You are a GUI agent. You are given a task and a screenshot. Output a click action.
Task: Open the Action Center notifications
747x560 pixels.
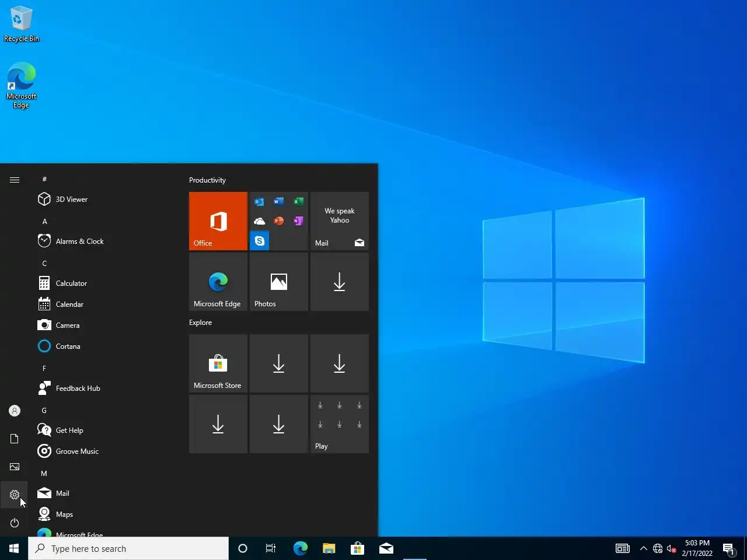click(729, 548)
